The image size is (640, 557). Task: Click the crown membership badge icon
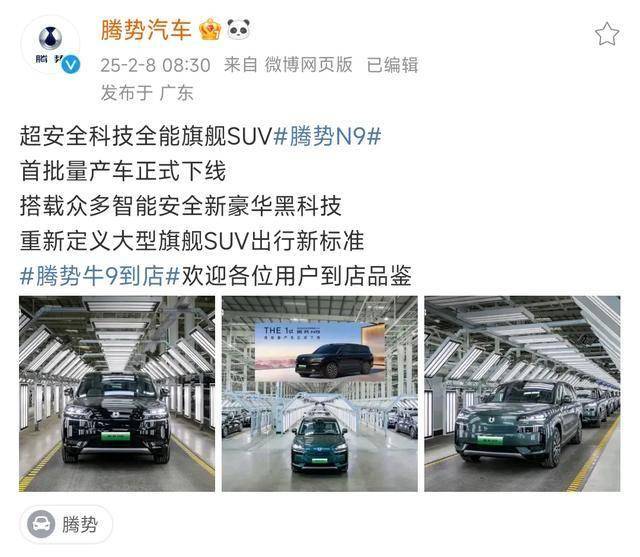210,29
